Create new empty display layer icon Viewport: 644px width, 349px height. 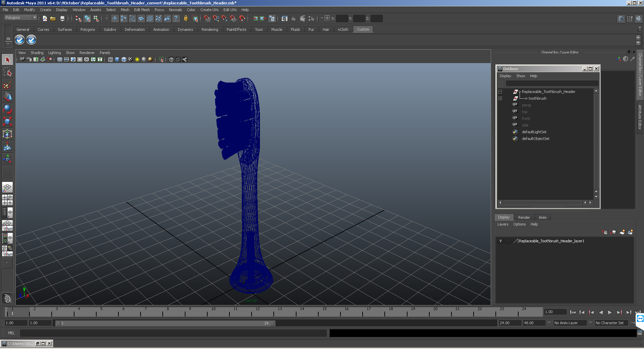(622, 232)
